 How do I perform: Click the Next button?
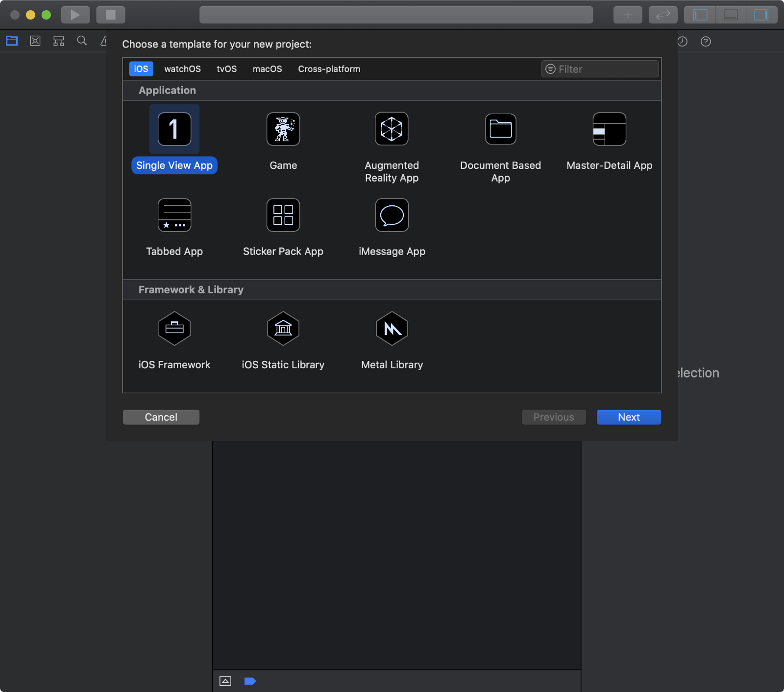point(628,417)
